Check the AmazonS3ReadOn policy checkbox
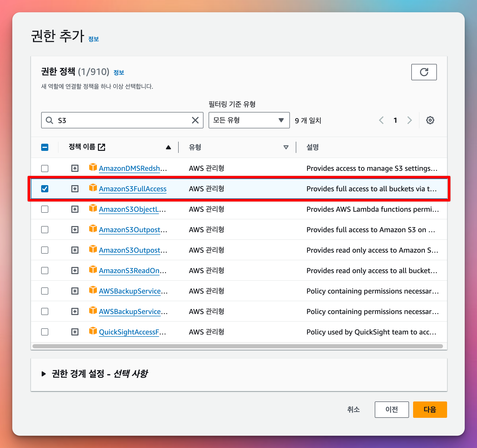The image size is (477, 448). [x=45, y=271]
